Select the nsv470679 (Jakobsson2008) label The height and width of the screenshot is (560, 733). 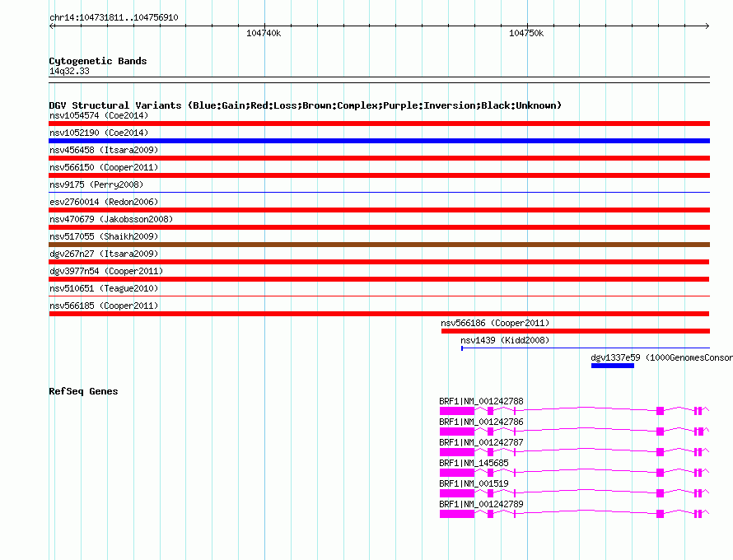(111, 219)
